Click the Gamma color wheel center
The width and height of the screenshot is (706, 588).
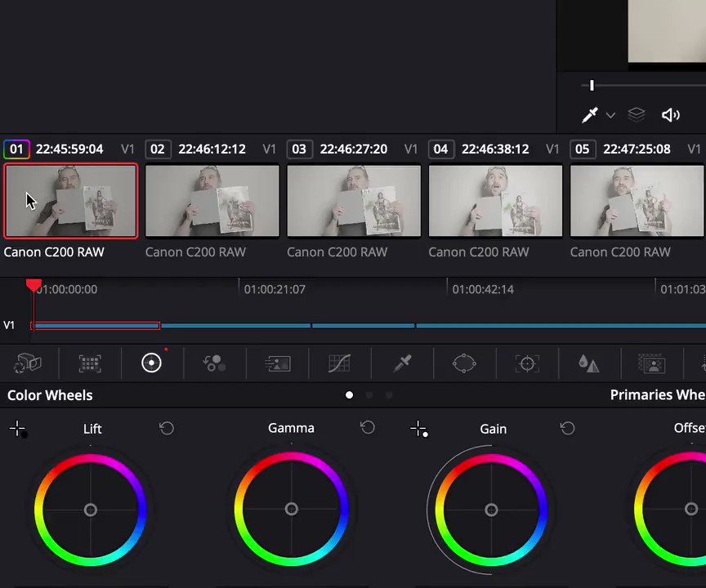[x=292, y=509]
